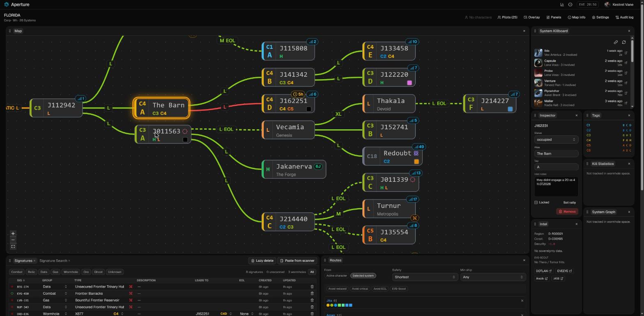Open the info icon next to EVE time
Screen dimensions: 644x316
(570, 5)
